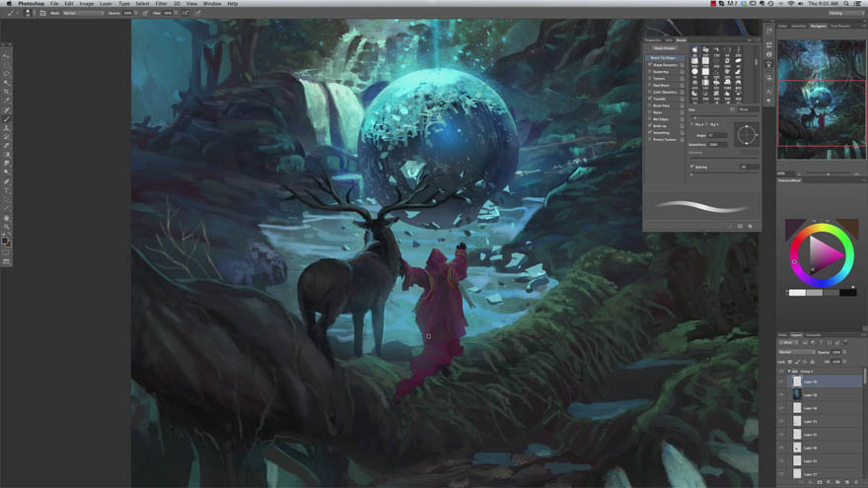Select the Crop tool
Screen dimensions: 868x488
tap(6, 91)
